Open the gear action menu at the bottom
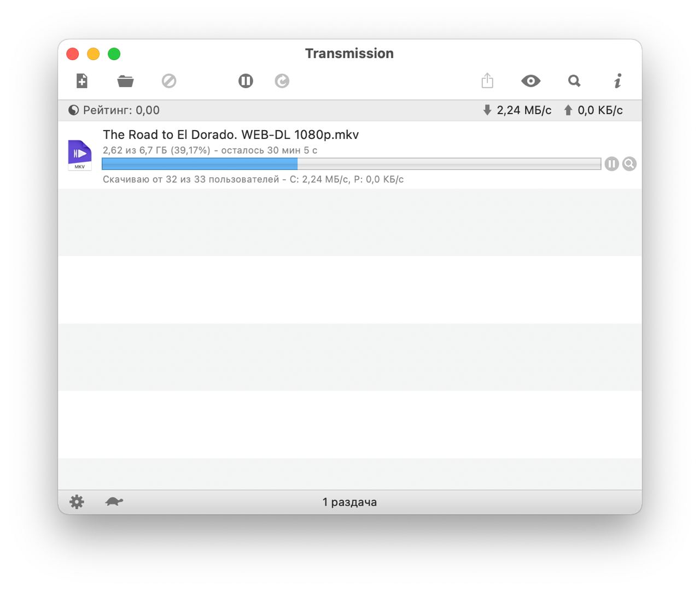 coord(77,502)
